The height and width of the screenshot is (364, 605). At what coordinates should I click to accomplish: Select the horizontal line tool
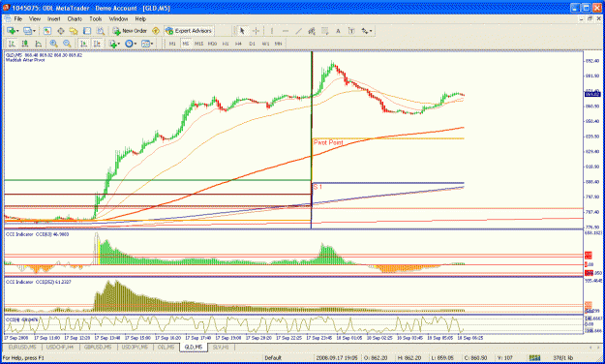[x=286, y=31]
